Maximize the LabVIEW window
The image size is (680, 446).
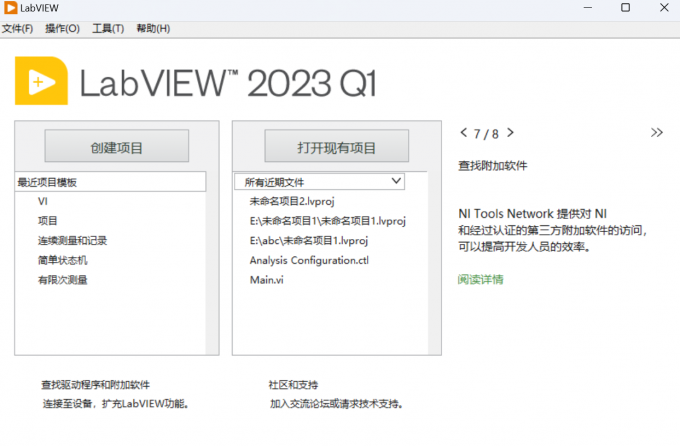pos(625,7)
